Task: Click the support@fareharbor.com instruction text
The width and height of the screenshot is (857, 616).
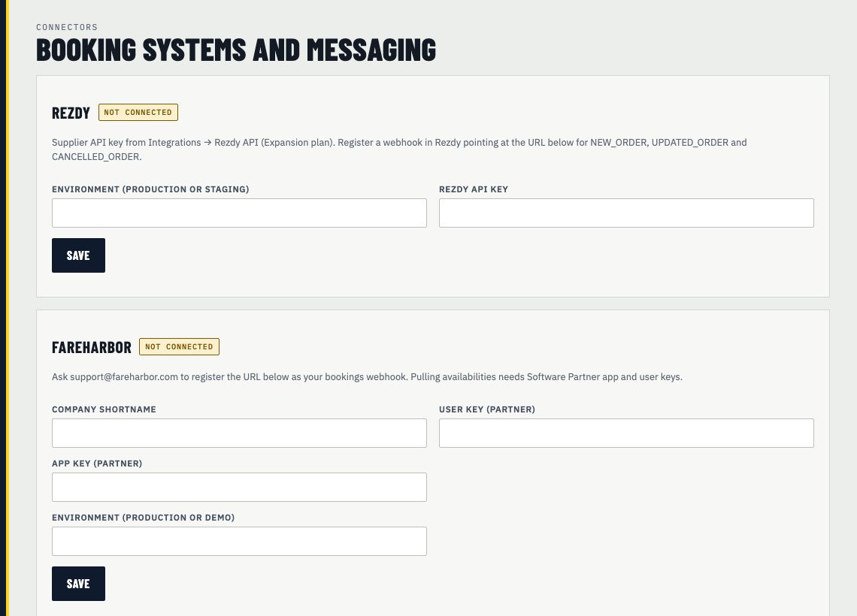Action: point(367,377)
